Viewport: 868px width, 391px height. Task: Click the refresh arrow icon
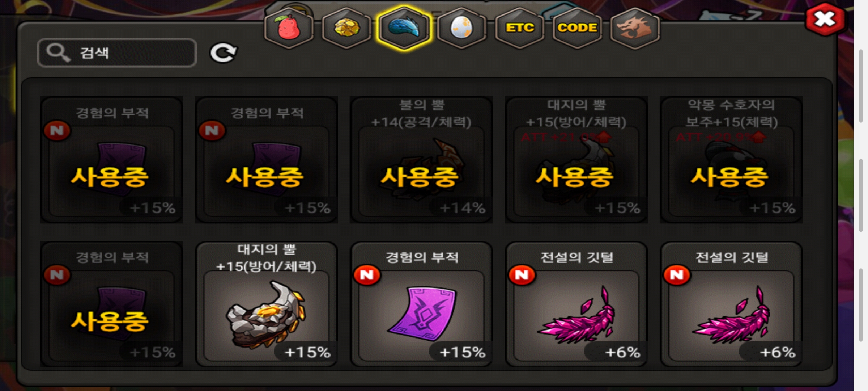(x=223, y=53)
